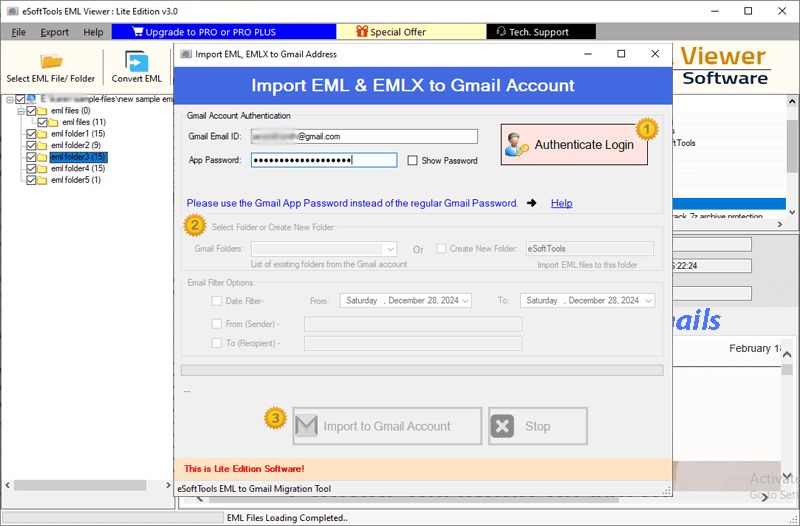The height and width of the screenshot is (526, 800).
Task: Open the Export menu
Action: point(55,32)
